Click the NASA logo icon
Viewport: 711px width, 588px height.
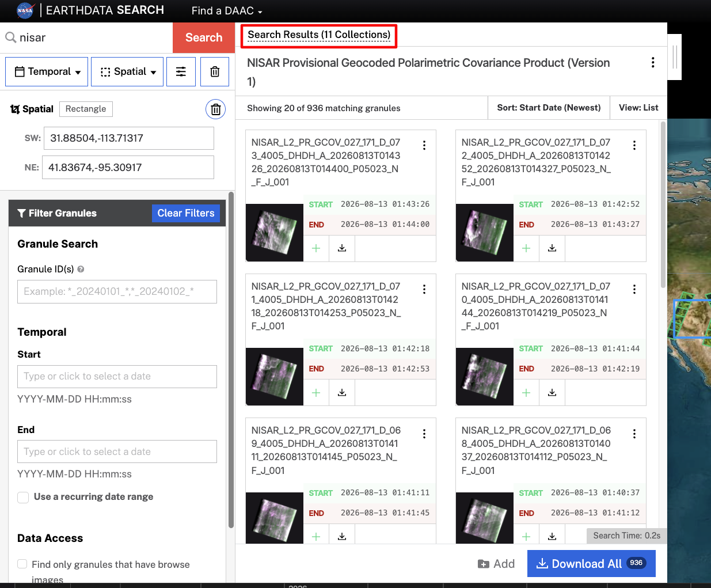[x=25, y=10]
